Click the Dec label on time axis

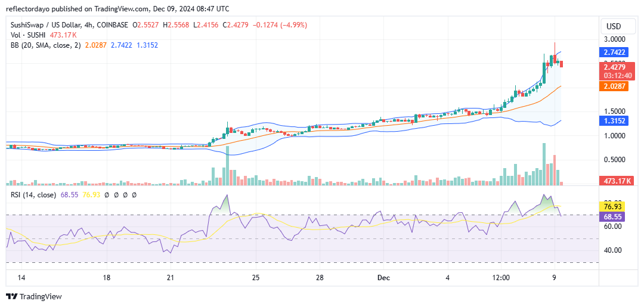384,278
